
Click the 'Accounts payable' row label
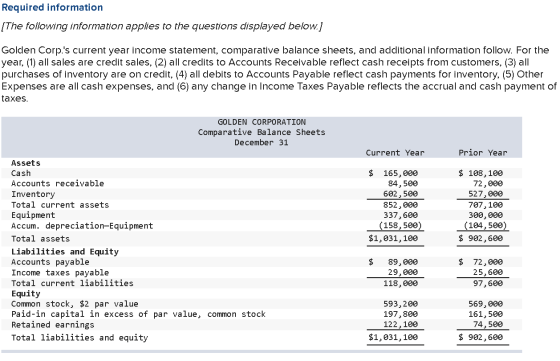50,262
